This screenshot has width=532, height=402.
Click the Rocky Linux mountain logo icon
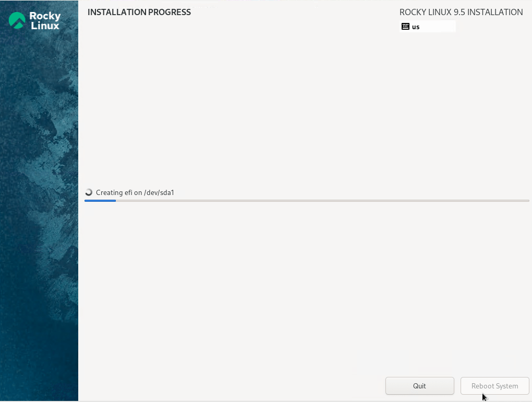click(17, 21)
